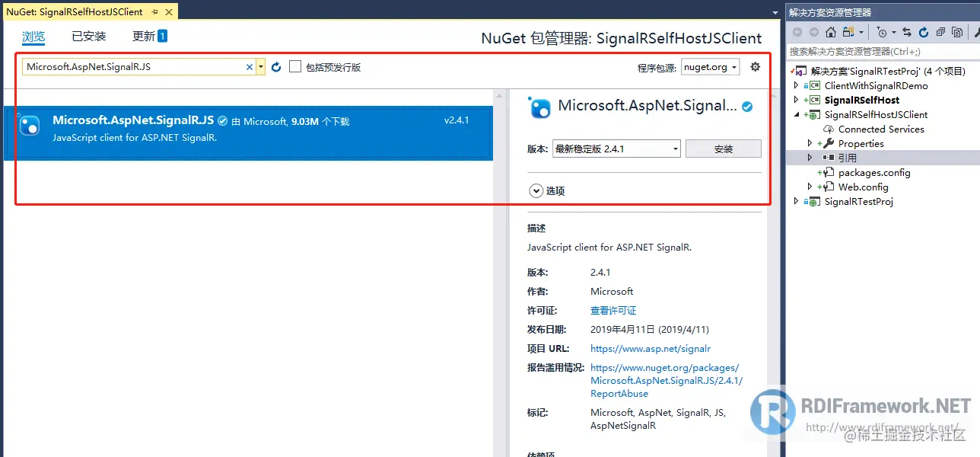The image size is (980, 457).
Task: Click the Home icon in Solution Explorer toolbar
Action: pyautogui.click(x=830, y=31)
